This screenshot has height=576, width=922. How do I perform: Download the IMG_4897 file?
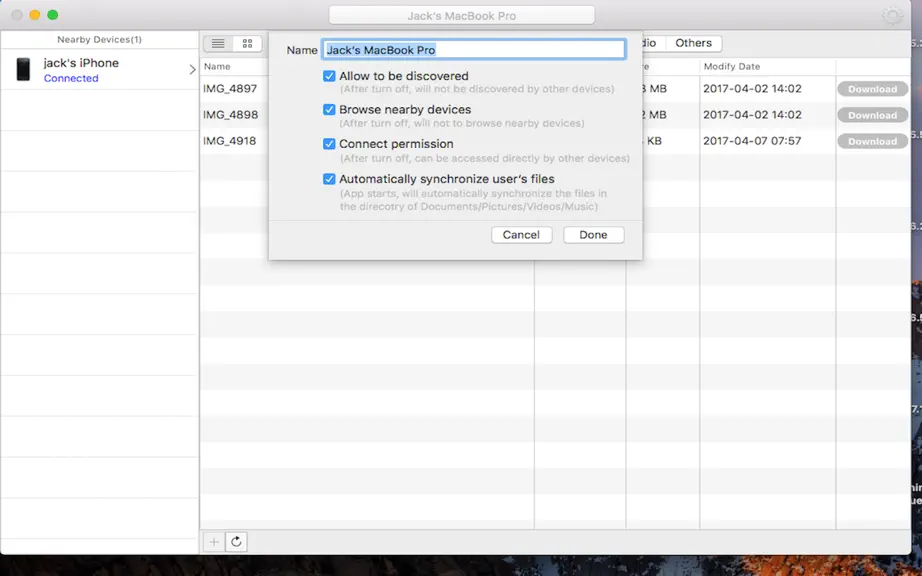point(873,89)
